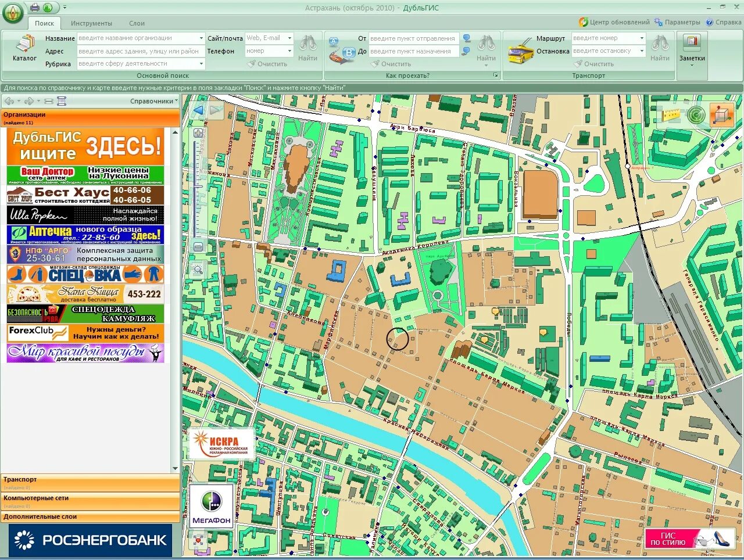Open the Ulla Popken banner
Viewport: 744px width, 560px height.
tap(85, 214)
